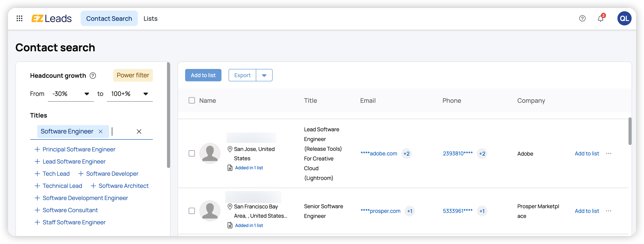Screen dimensions: 644x244
Task: Open the From -30% headcount dropdown
Action: point(71,94)
